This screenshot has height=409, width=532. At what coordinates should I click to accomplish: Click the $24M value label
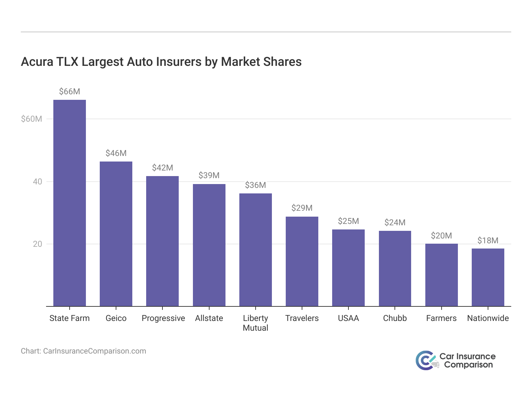(x=395, y=223)
